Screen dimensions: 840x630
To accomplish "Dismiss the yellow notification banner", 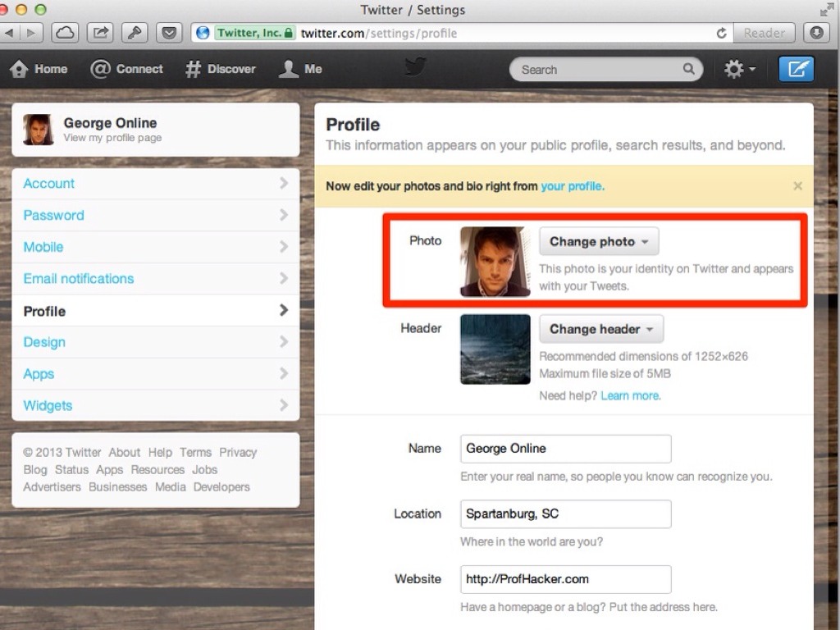I will pos(797,186).
